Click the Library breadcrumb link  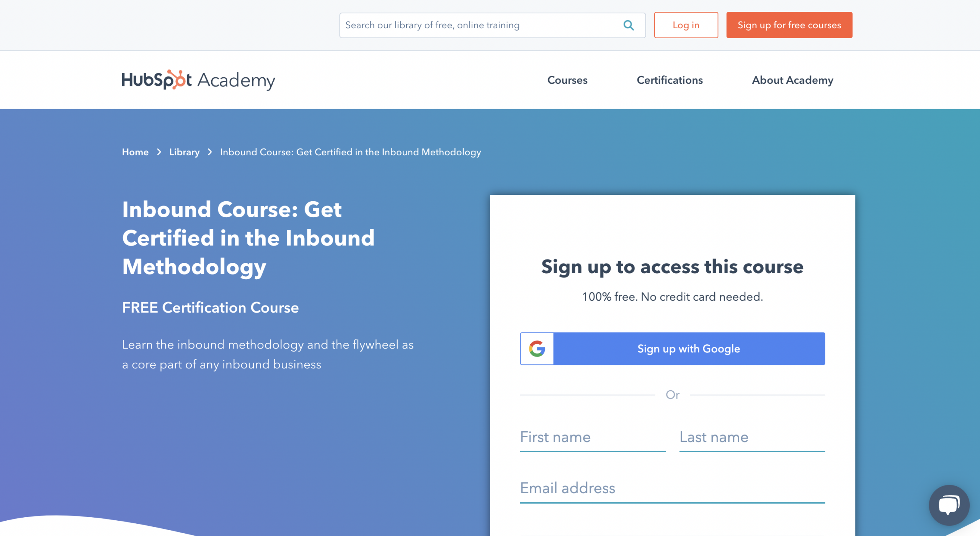pyautogui.click(x=184, y=153)
